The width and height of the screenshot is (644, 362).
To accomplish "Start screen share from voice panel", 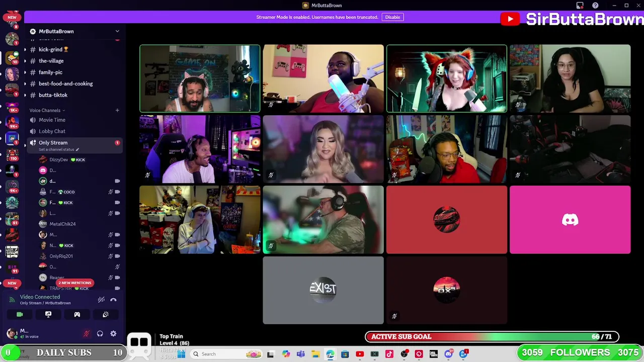I will tap(48, 314).
